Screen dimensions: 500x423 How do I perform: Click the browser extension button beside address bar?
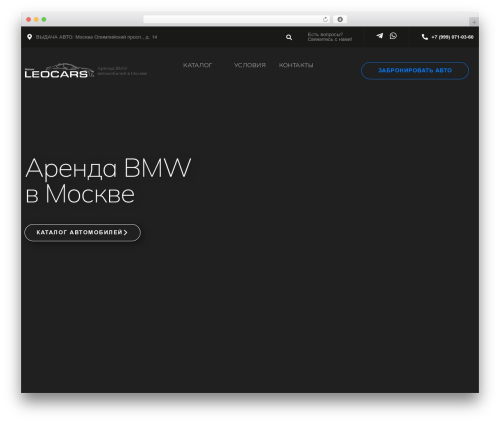pyautogui.click(x=340, y=20)
